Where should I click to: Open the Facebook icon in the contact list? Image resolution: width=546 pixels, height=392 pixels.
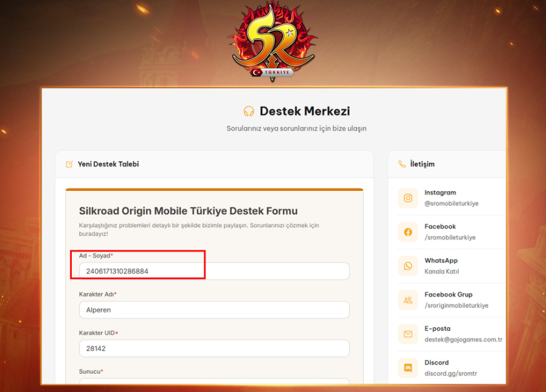click(408, 232)
